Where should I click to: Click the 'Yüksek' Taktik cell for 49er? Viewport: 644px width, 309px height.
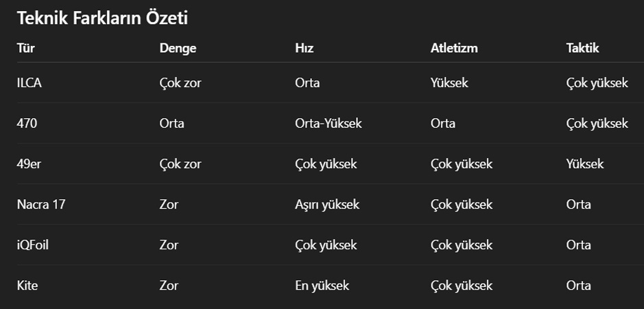point(585,164)
